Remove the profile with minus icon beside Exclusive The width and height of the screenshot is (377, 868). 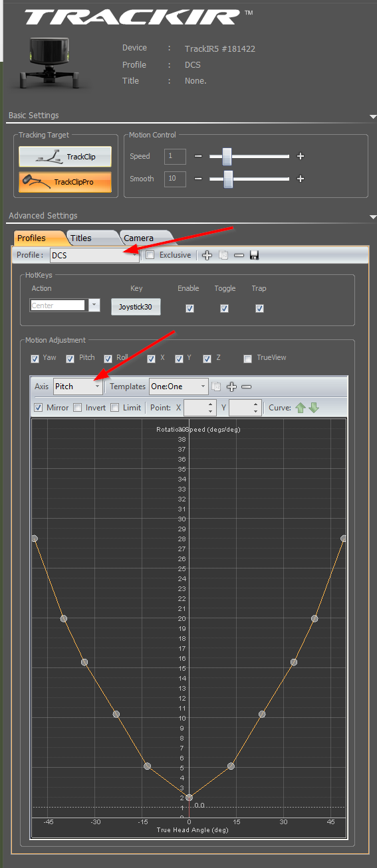point(239,255)
